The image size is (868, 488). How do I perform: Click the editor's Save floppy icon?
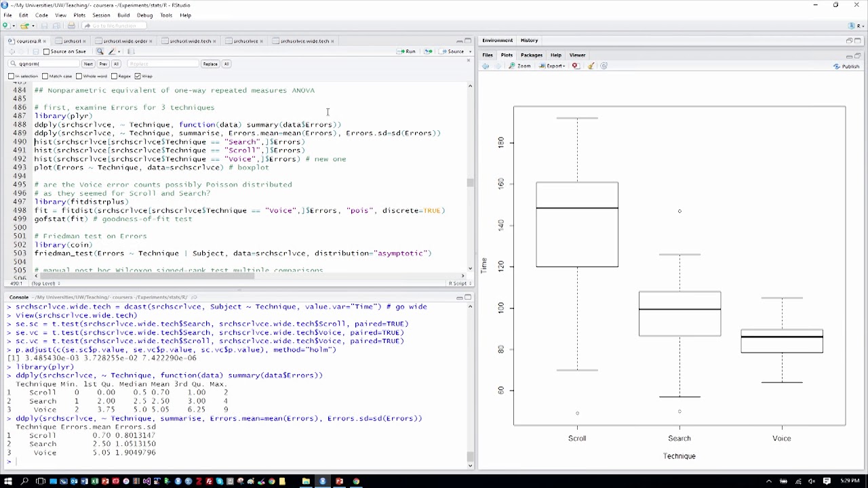pos(36,52)
